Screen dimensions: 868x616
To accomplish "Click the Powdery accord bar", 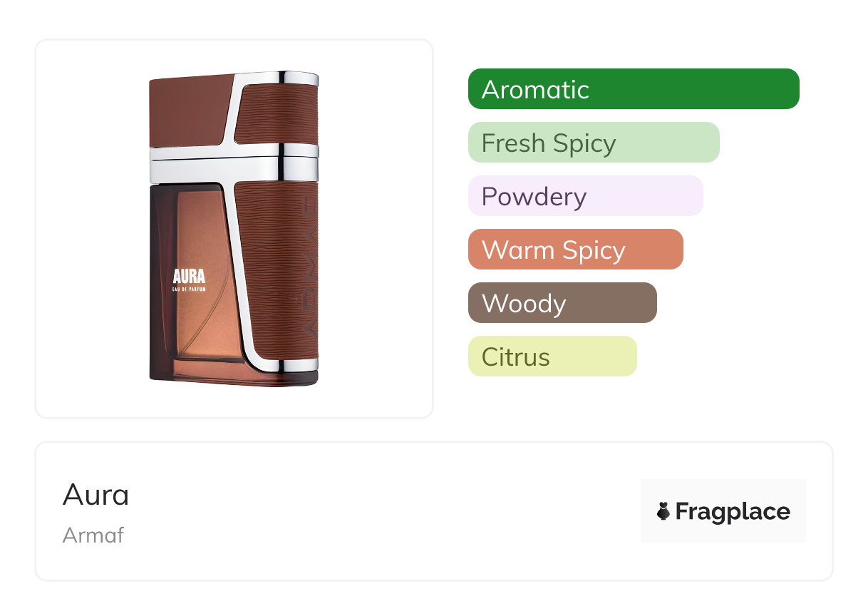I will pyautogui.click(x=585, y=196).
